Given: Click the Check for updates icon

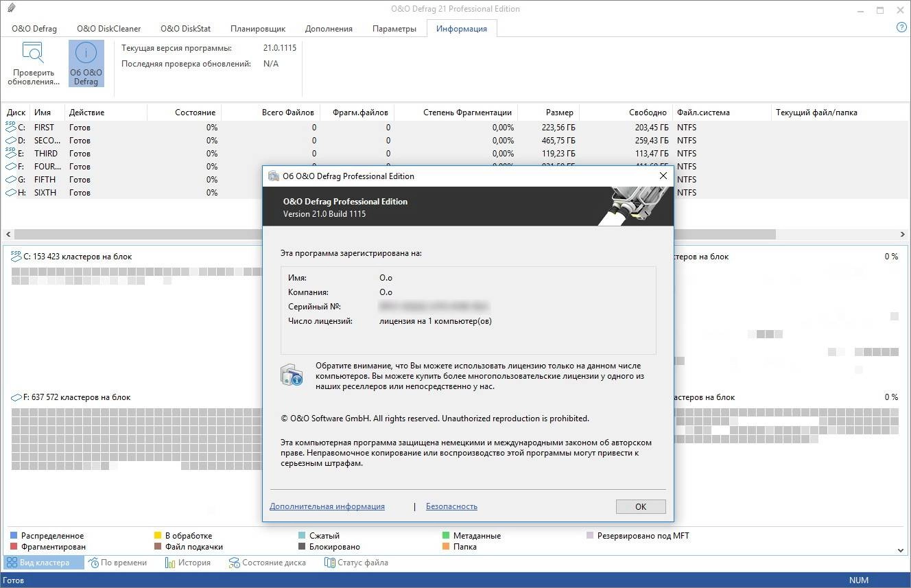Looking at the screenshot, I should point(33,54).
